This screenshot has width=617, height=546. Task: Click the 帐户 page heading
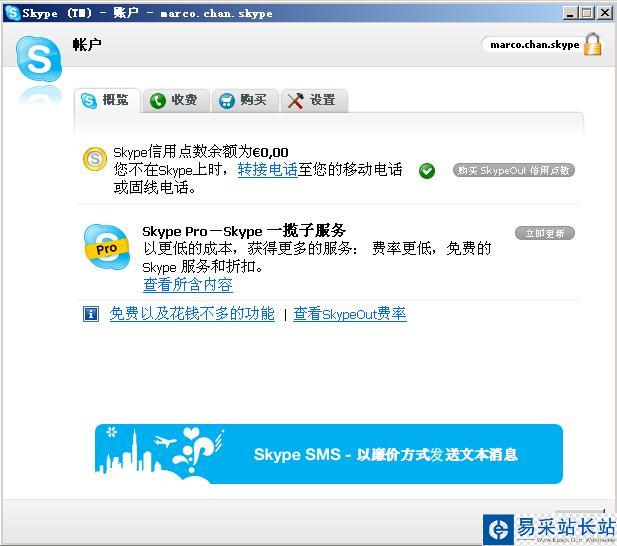(x=87, y=44)
